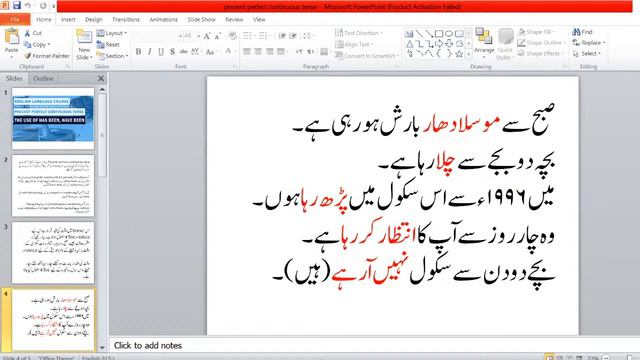Screen dimensions: 640x360
Task: Activate the Format Painter brush
Action: point(47,56)
